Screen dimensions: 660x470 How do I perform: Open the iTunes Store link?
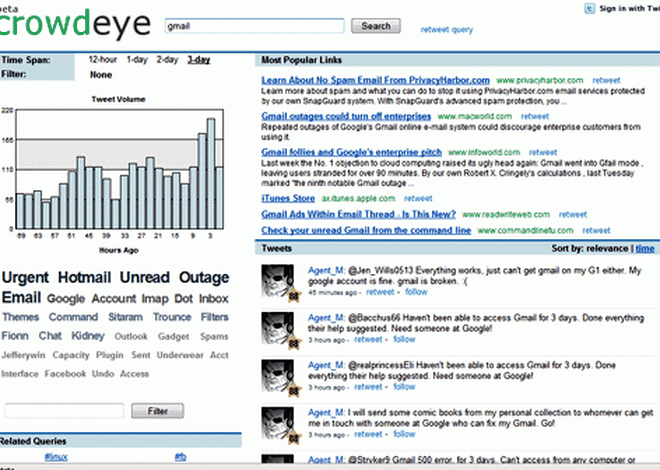tap(288, 198)
